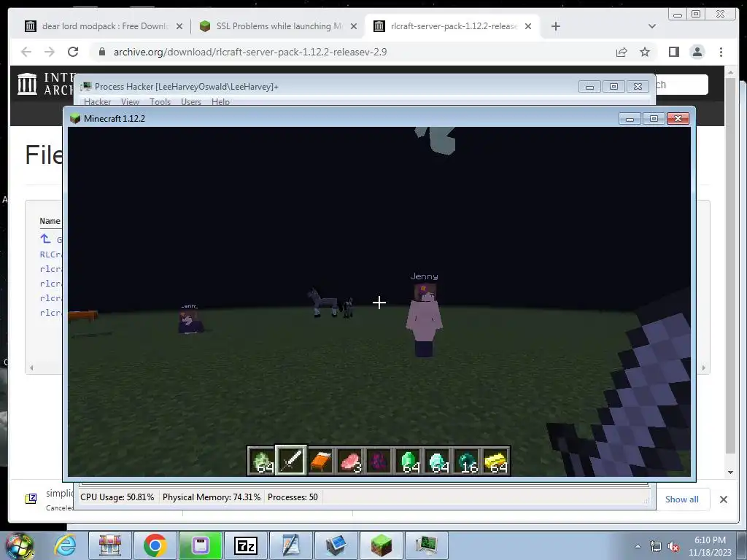747x560 pixels.
Task: Click the Internet Archive logo
Action: 28,84
